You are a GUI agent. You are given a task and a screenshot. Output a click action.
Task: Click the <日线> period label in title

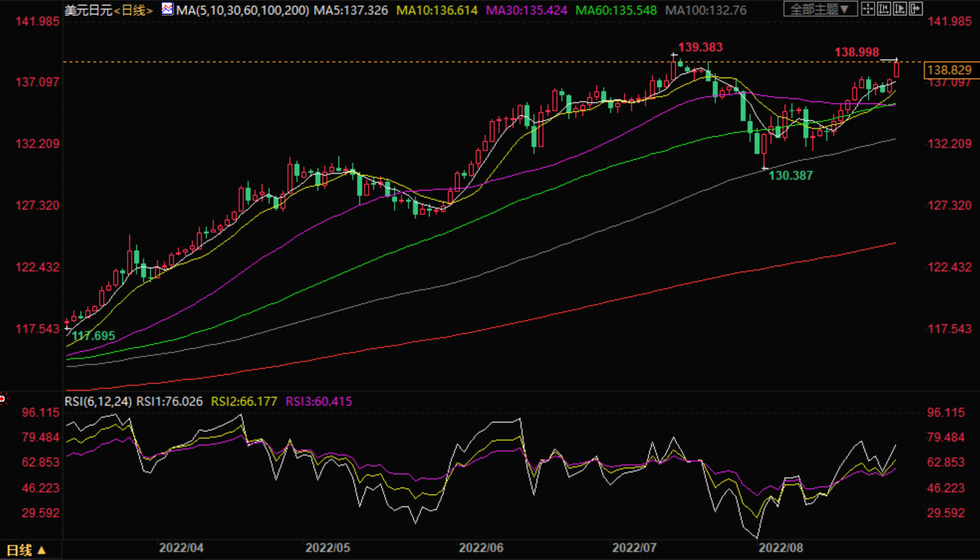point(133,11)
